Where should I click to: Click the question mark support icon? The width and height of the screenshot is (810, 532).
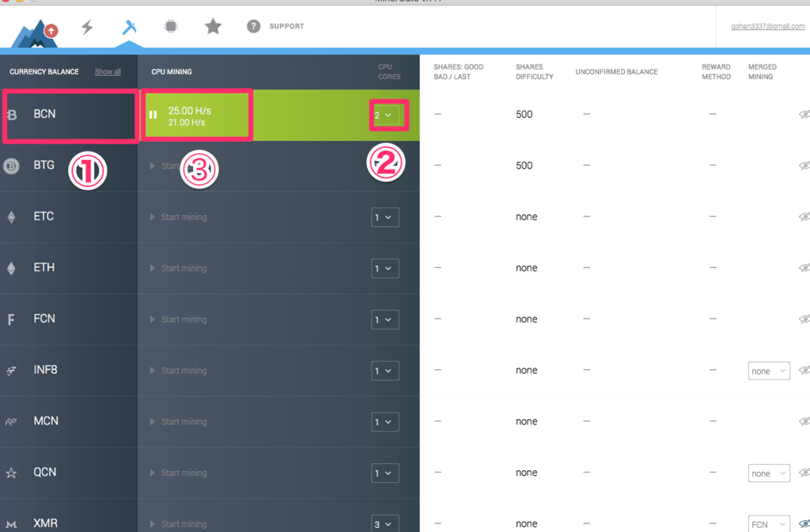253,26
